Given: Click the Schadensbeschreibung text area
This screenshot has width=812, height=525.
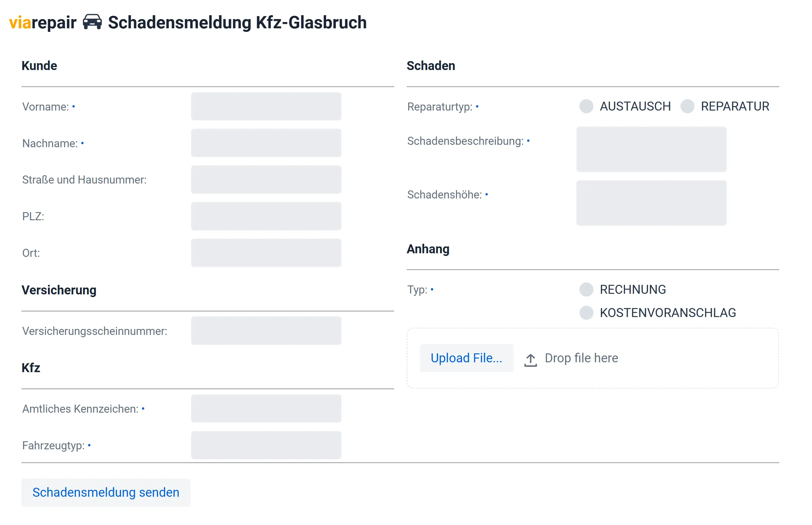Looking at the screenshot, I should point(651,149).
